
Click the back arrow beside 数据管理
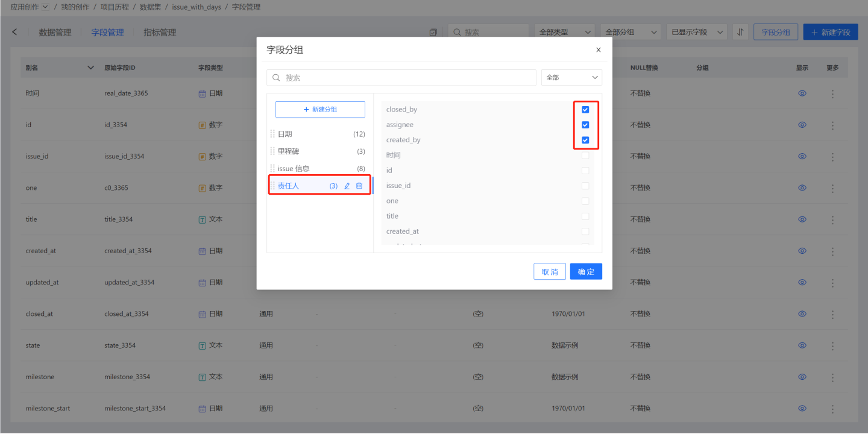pos(14,32)
